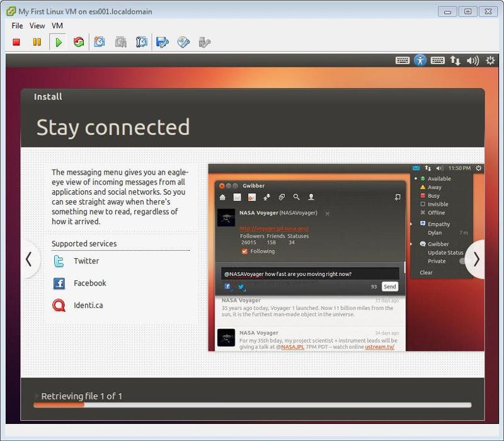Expand details triangle beside Retrieving file text
Image resolution: width=504 pixels, height=441 pixels.
tap(37, 396)
